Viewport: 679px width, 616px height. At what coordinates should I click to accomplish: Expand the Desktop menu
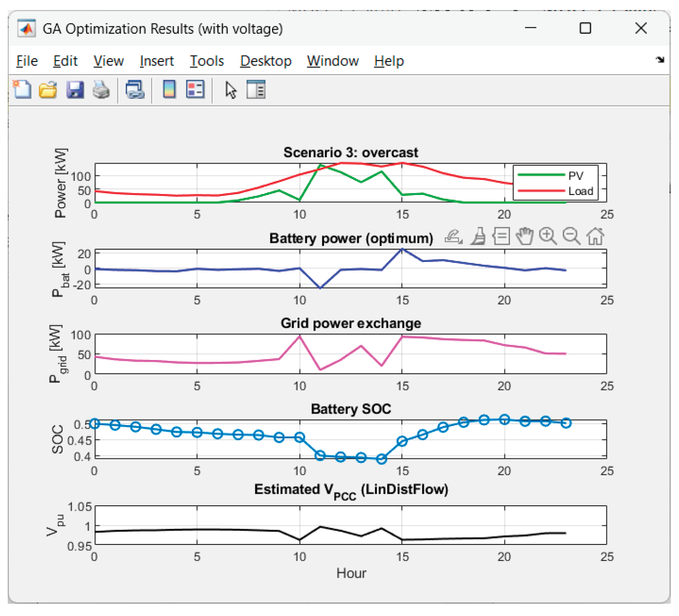266,61
